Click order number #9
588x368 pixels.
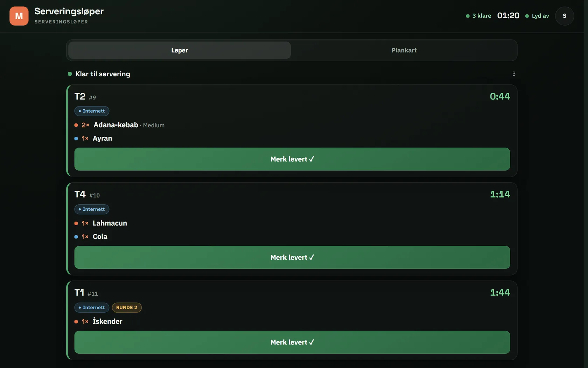click(x=92, y=97)
